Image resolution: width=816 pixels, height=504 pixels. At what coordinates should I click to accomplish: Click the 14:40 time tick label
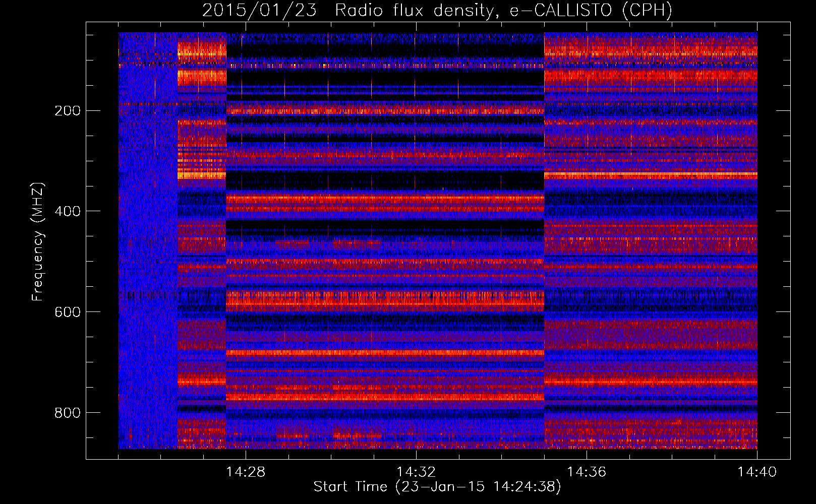757,472
